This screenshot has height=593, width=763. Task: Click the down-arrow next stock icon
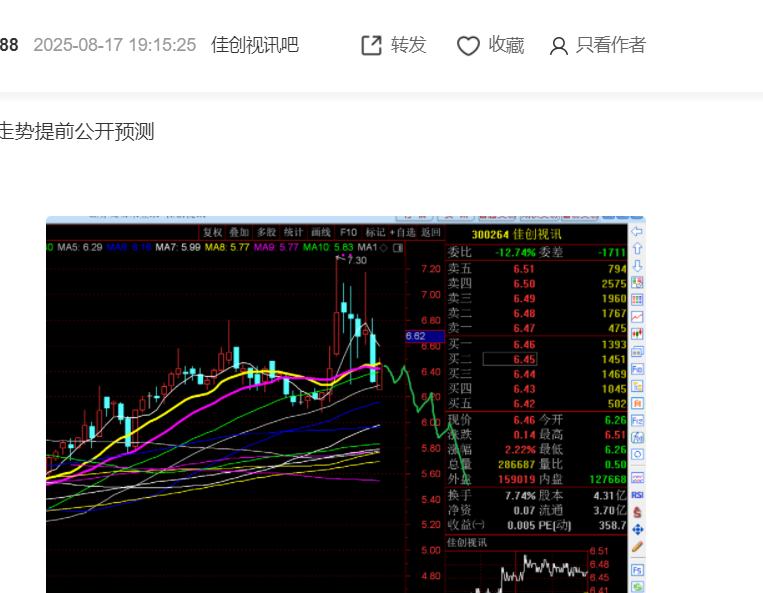pos(637,266)
